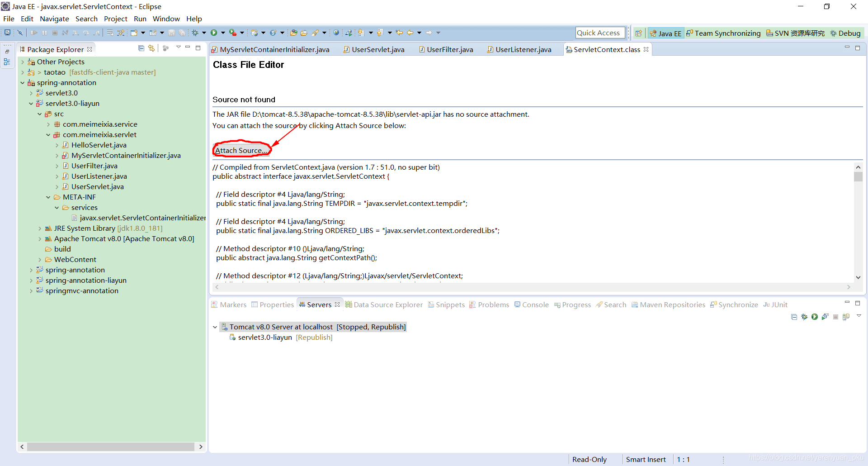The height and width of the screenshot is (466, 868).
Task: Open the Navigate menu
Action: click(x=54, y=19)
